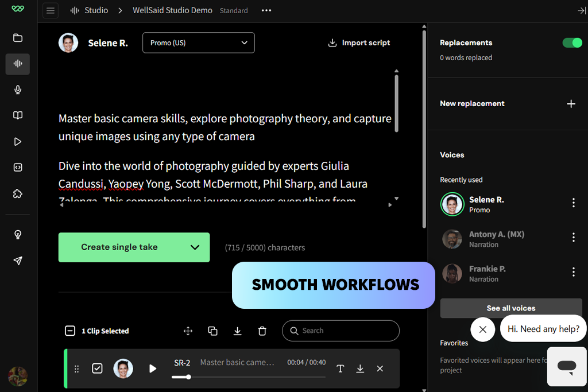Click the script editor vertical scrollbar

pos(396,103)
